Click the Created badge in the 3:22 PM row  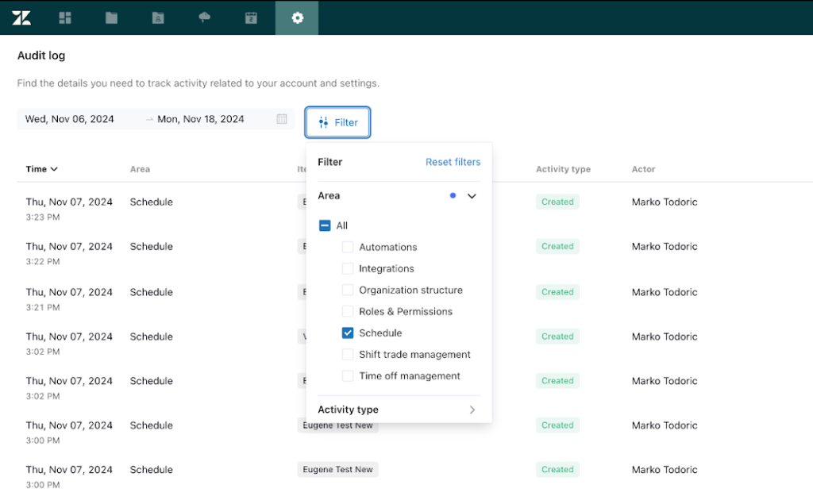coord(557,246)
